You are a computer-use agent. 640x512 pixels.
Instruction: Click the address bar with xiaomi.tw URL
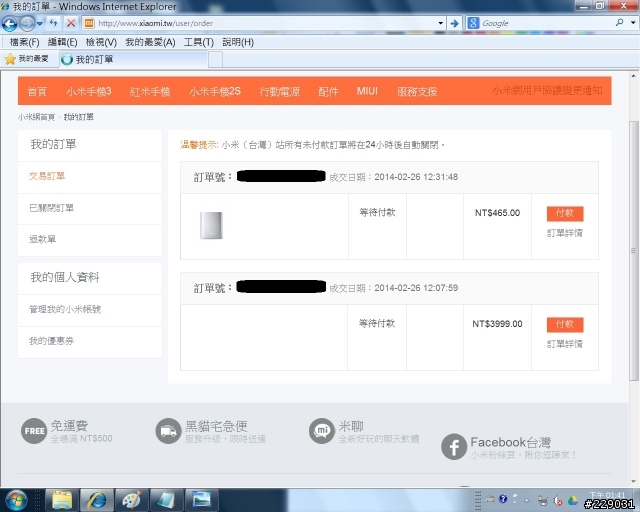click(x=263, y=23)
